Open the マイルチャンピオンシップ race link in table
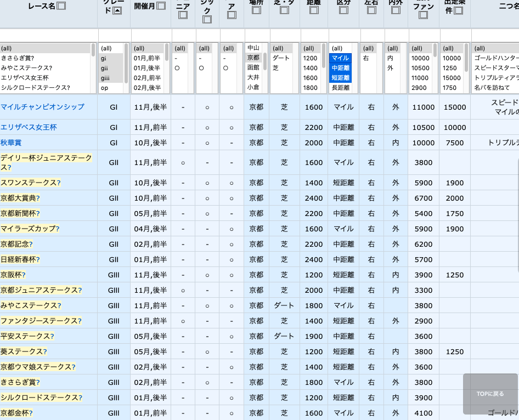Screen dimensions: 519x420 point(42,107)
